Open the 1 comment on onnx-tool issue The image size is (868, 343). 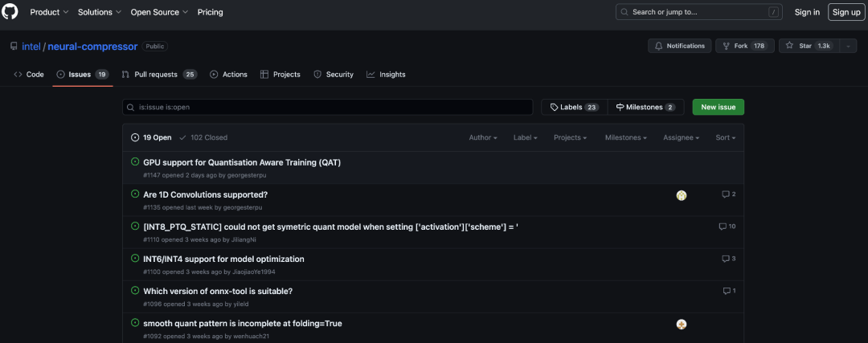pos(729,291)
